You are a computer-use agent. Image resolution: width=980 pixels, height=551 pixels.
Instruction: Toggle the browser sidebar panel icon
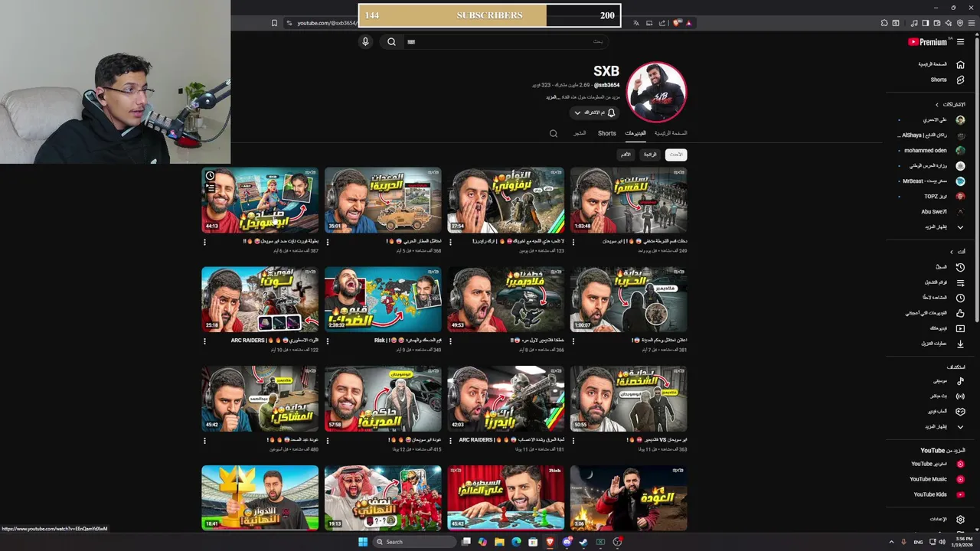(x=925, y=23)
